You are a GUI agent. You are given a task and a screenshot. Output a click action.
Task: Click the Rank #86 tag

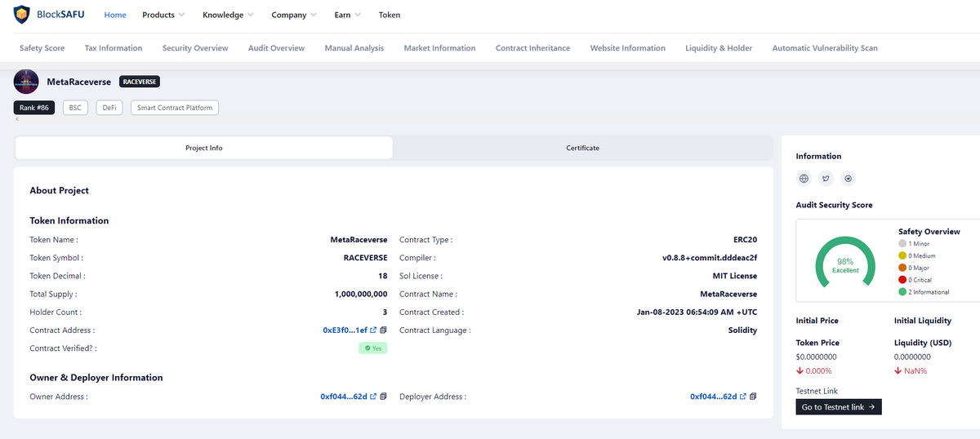point(34,108)
